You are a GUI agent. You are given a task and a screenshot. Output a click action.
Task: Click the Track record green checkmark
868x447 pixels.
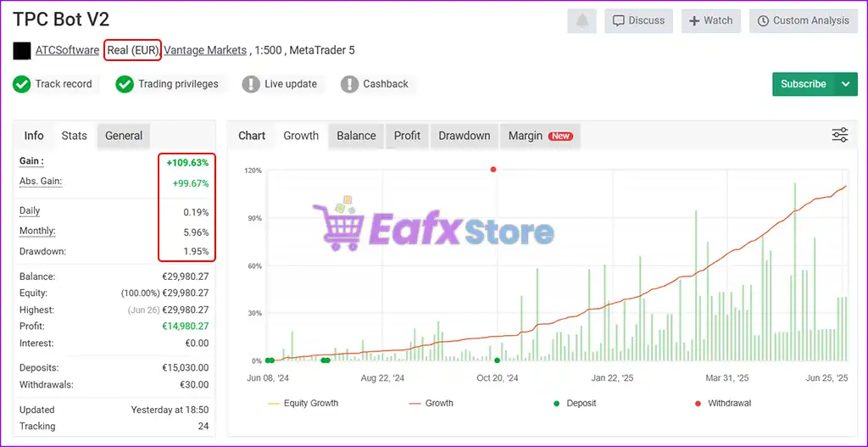21,84
